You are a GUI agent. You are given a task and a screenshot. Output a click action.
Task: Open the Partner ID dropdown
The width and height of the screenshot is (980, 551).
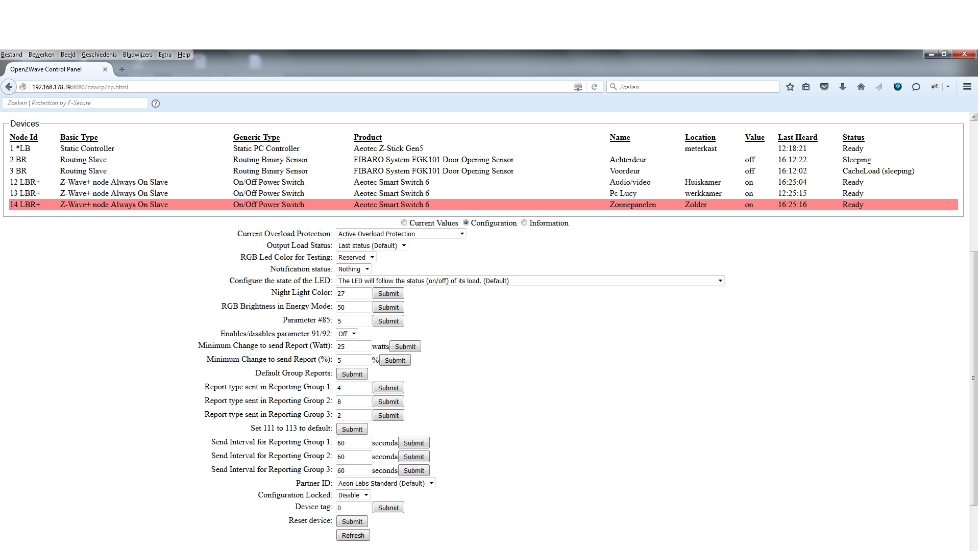coord(385,484)
